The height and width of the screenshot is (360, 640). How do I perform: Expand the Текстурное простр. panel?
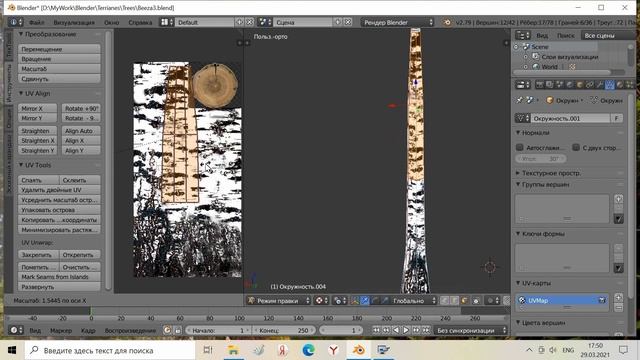click(518, 173)
